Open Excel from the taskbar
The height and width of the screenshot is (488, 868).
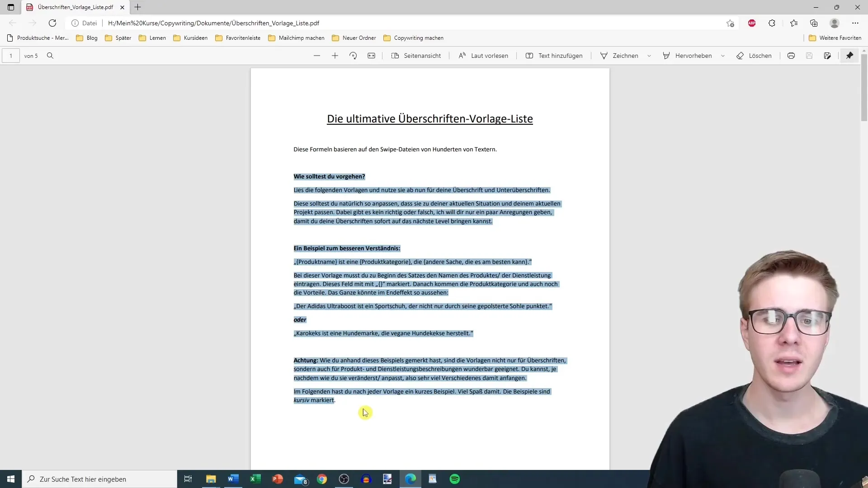click(255, 479)
